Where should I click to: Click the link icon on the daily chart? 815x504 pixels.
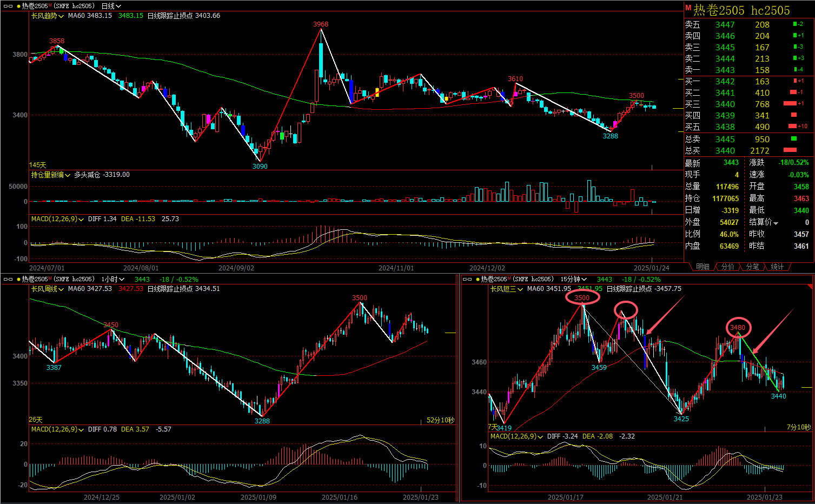tap(8, 6)
